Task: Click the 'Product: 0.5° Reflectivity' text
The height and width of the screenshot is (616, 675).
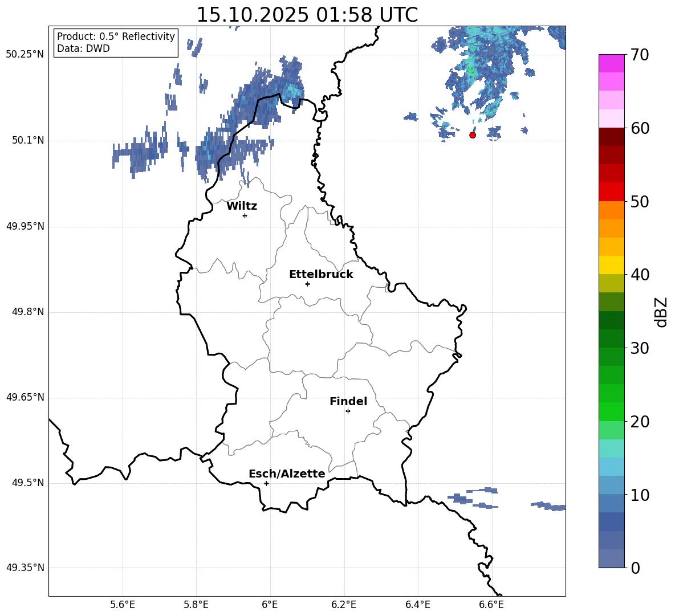Action: click(x=116, y=36)
